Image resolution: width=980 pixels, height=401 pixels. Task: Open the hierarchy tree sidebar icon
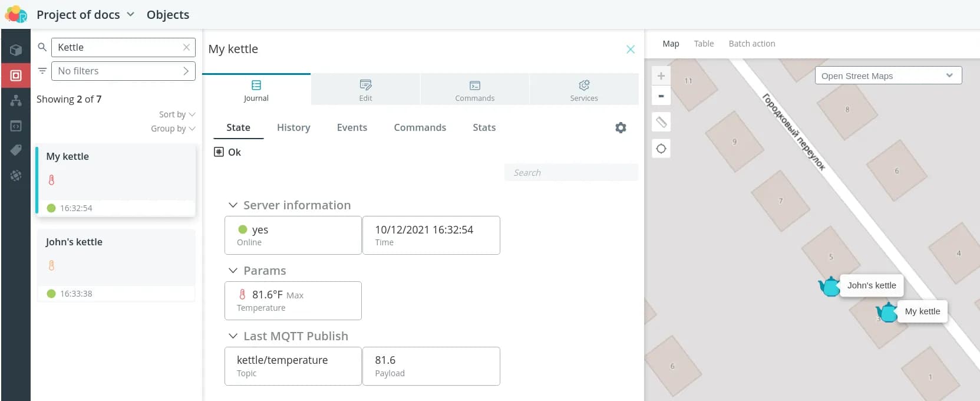point(16,101)
